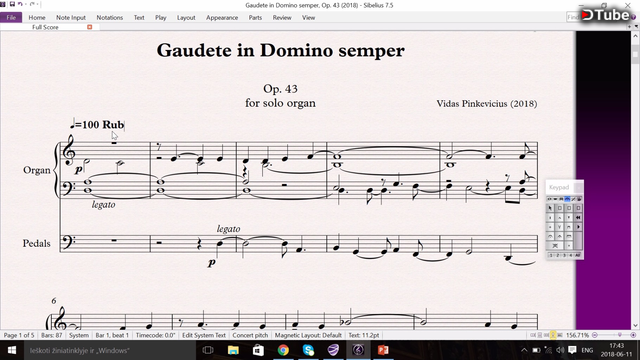Click the zoom in plus button
The image size is (640, 360).
(633, 335)
